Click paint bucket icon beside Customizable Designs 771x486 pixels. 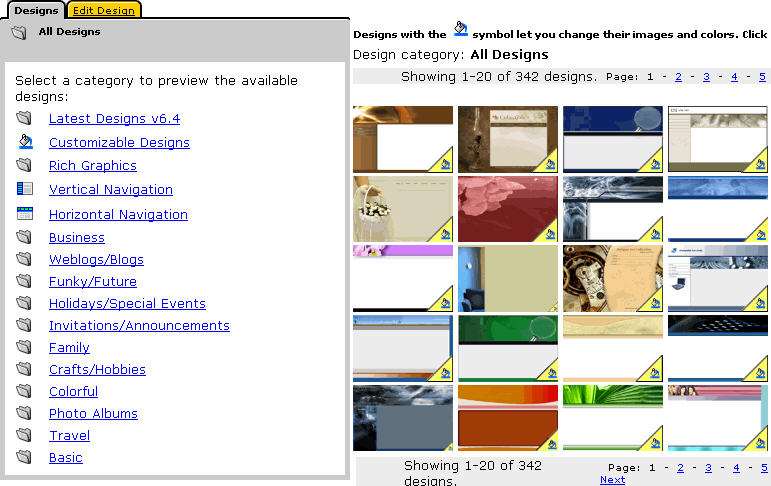[26, 142]
